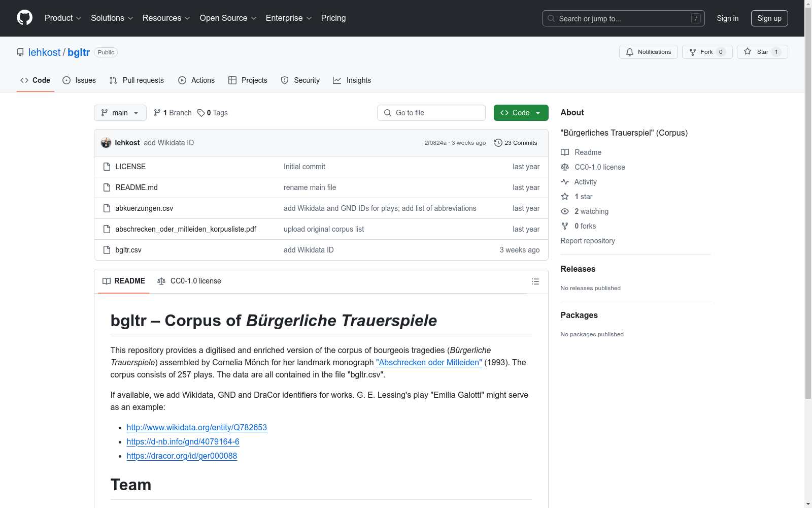
Task: Open the Projects tab
Action: pos(248,80)
